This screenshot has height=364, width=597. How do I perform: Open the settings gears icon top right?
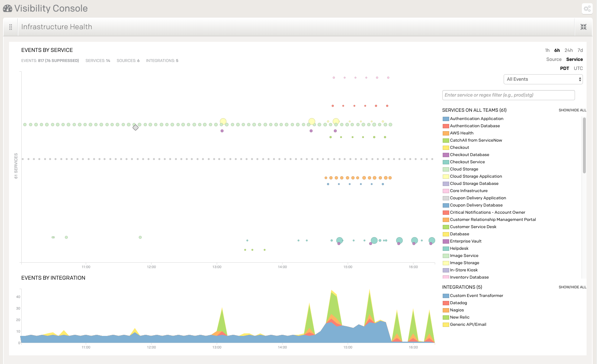[x=587, y=9]
